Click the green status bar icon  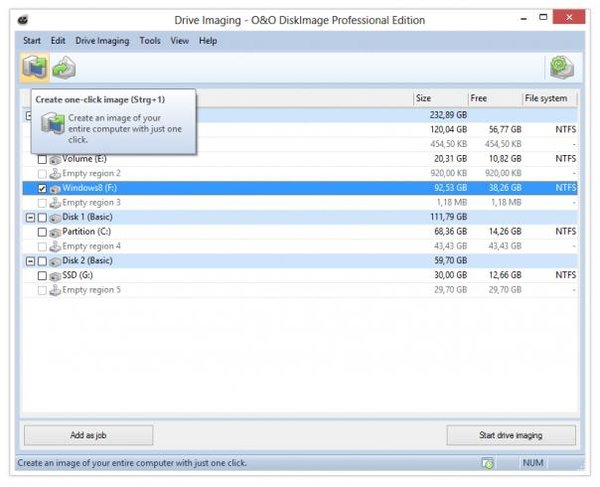pyautogui.click(x=487, y=463)
